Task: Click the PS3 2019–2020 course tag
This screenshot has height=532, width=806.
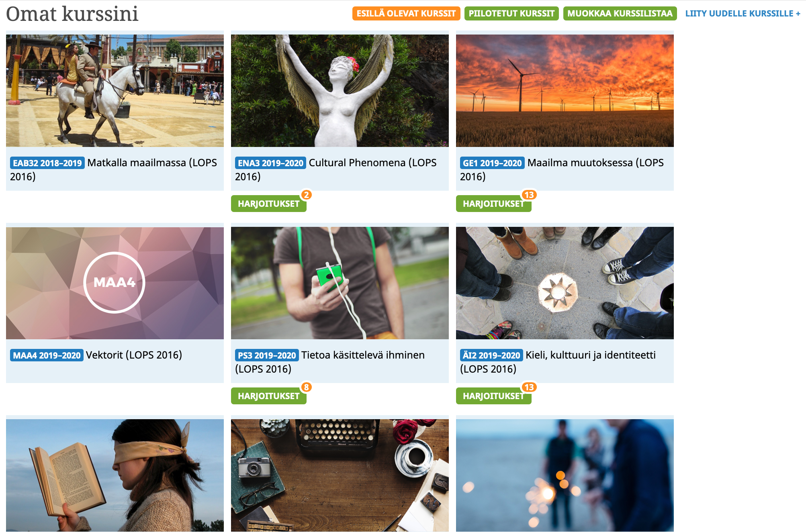Action: (x=267, y=355)
